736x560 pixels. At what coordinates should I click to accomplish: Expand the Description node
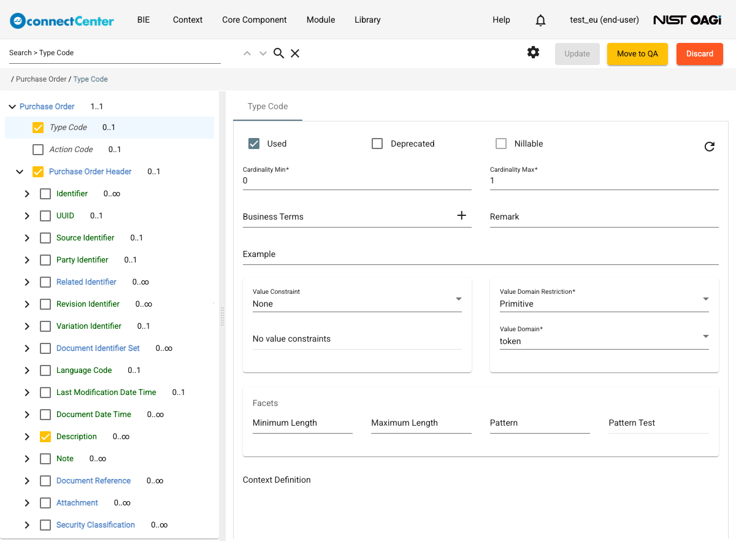coord(27,437)
